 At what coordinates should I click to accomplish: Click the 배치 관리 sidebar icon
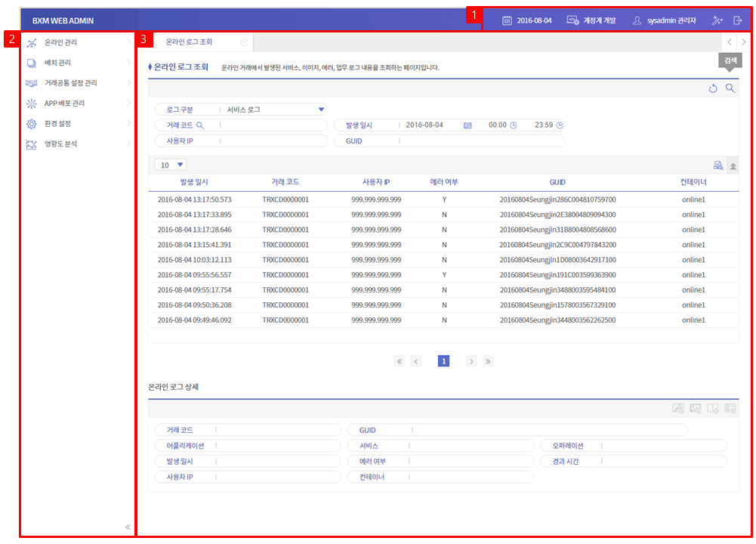[31, 63]
